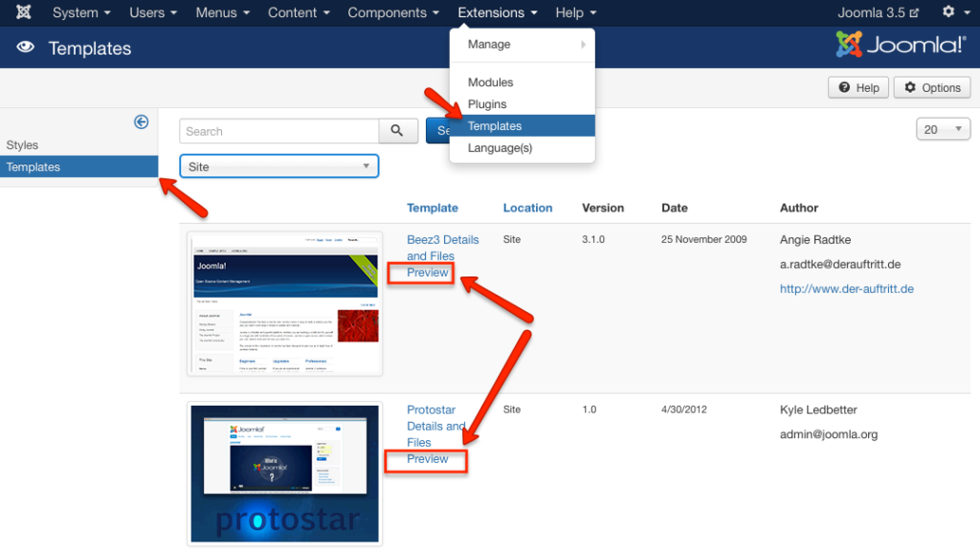Open the System menu

tap(81, 12)
